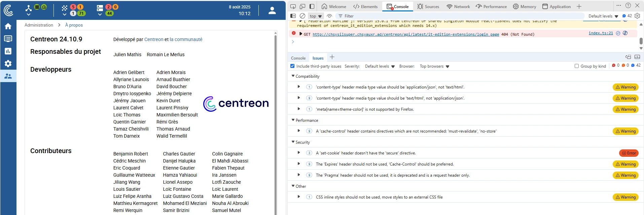Show console sidebar panel icon

[x=293, y=16]
